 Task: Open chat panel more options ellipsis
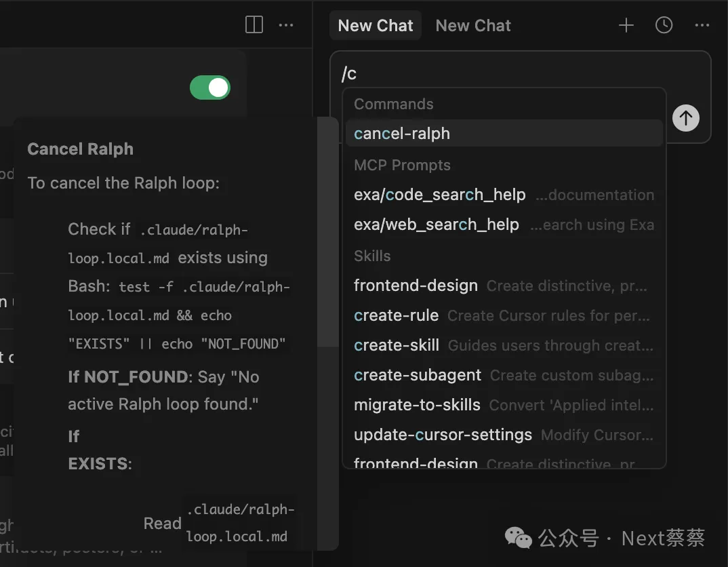[x=702, y=26]
